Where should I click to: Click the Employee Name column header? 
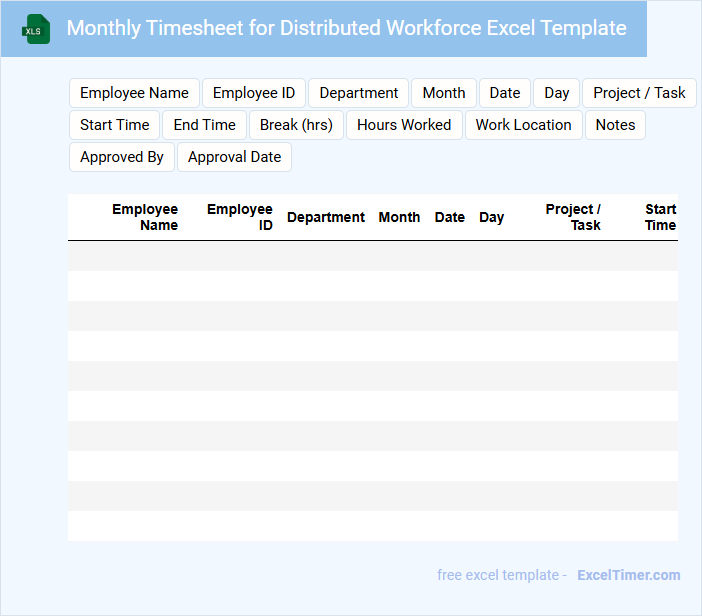[145, 217]
